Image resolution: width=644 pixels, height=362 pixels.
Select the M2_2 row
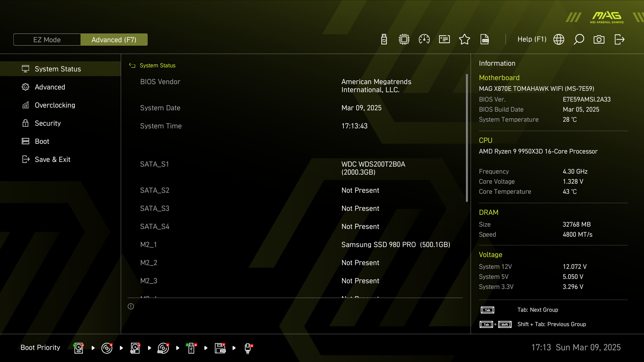295,263
